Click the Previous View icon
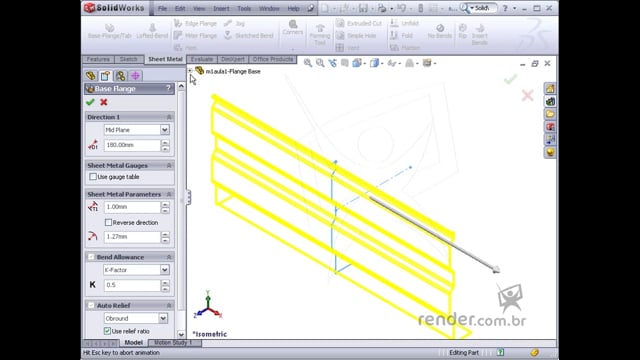This screenshot has width=640, height=360. click(x=333, y=63)
